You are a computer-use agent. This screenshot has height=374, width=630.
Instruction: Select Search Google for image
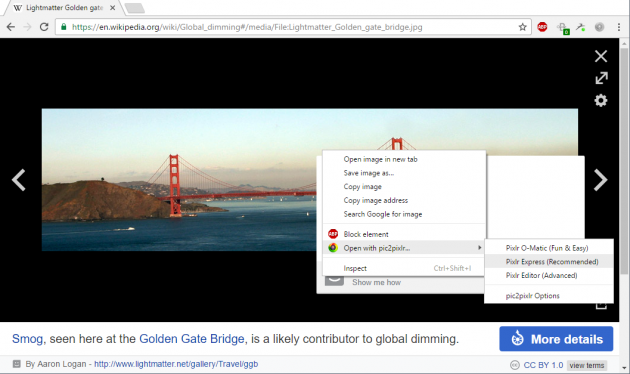404,214
